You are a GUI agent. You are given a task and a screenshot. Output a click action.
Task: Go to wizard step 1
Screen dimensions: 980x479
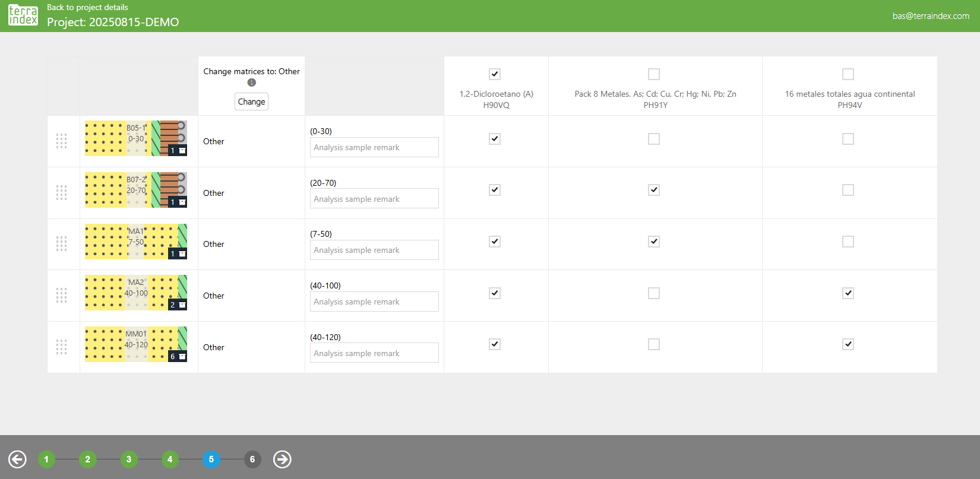(x=46, y=459)
